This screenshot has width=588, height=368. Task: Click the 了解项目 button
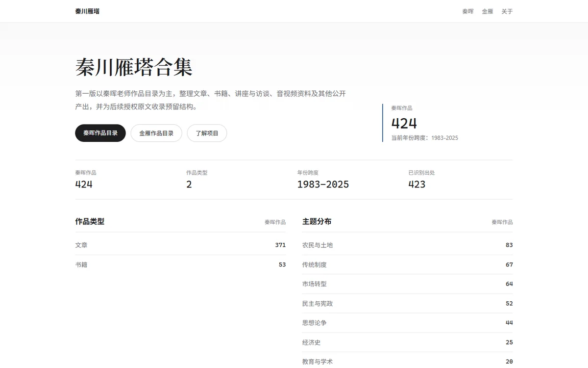pos(207,133)
